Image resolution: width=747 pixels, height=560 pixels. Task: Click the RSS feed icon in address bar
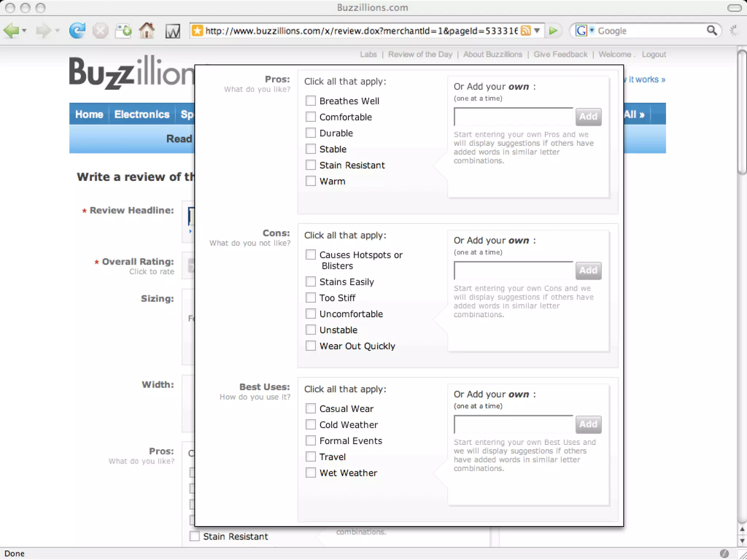526,31
